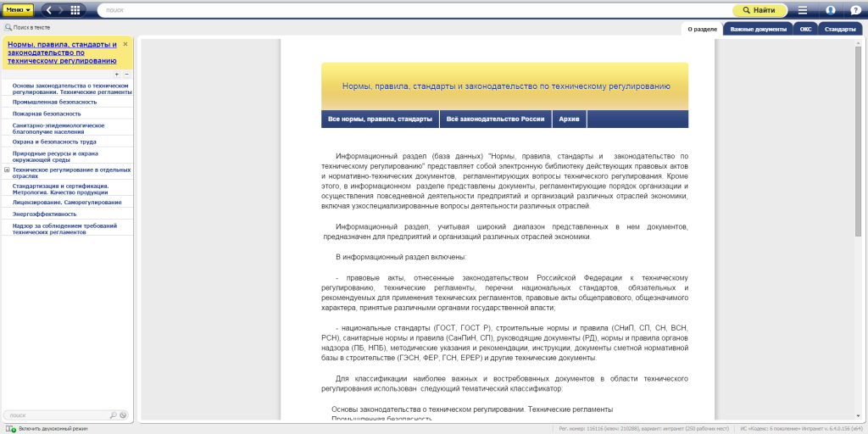
Task: Click the Кодекс version status bar text
Action: (802, 428)
